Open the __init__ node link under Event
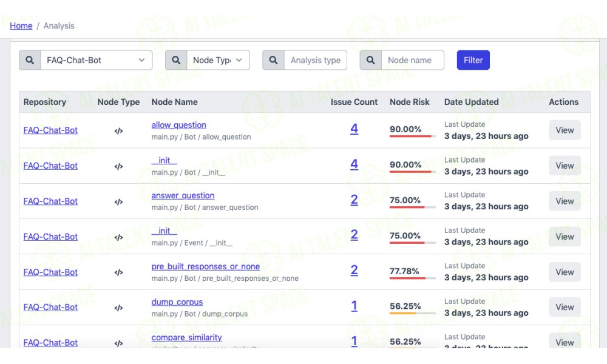Screen dimensions: 607x364 (164, 231)
